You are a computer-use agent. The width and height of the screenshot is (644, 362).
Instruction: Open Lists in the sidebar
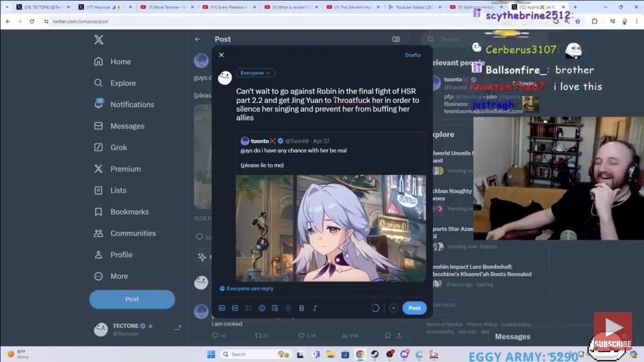110,190
